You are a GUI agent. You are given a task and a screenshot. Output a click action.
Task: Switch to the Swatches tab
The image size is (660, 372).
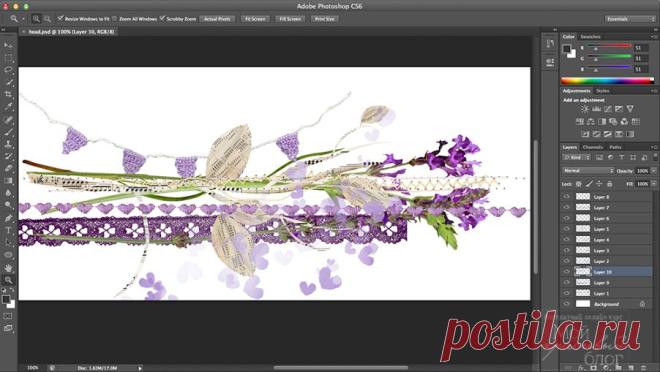coord(590,37)
